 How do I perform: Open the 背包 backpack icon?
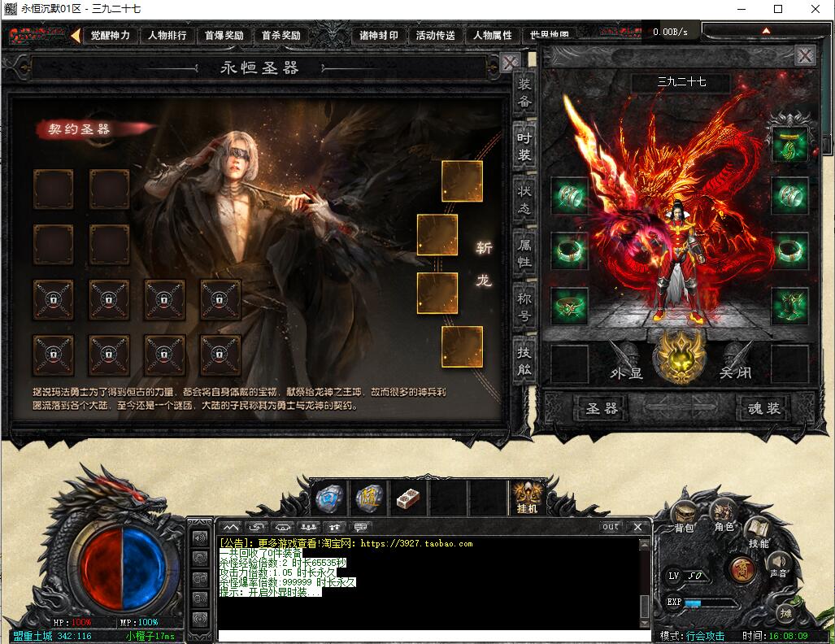pyautogui.click(x=684, y=516)
